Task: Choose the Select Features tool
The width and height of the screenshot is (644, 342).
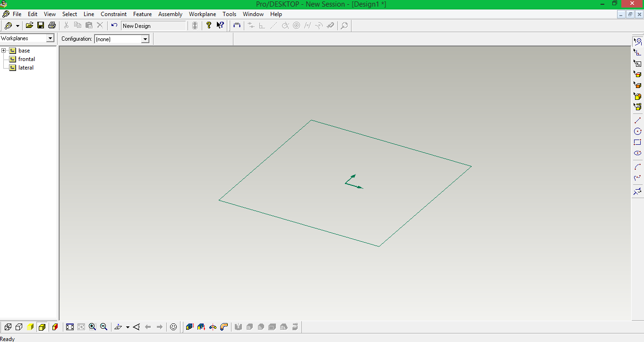Action: click(x=637, y=96)
